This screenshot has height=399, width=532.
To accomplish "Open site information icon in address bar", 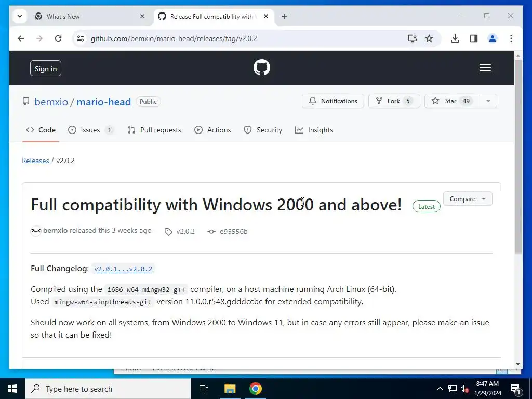I will (81, 38).
